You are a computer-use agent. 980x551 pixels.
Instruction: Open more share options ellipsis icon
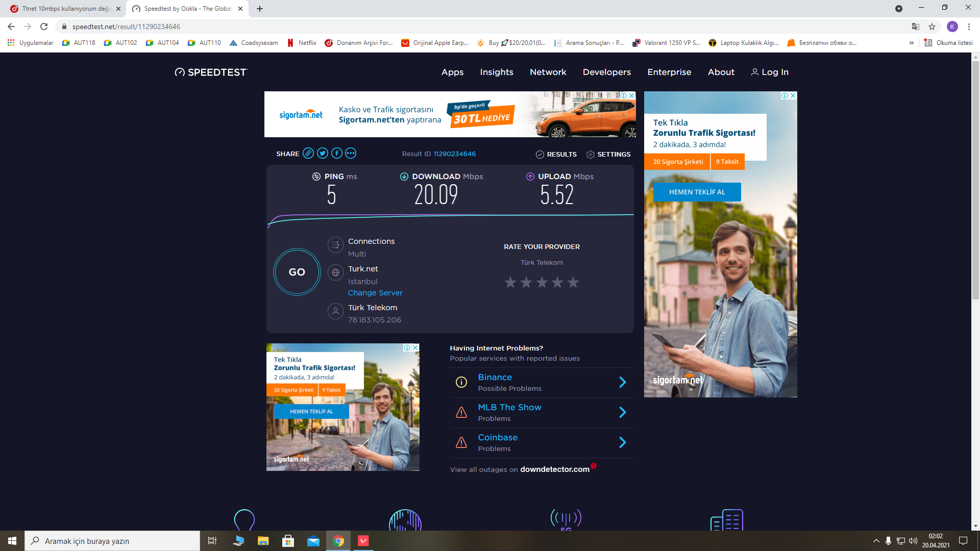pyautogui.click(x=351, y=153)
